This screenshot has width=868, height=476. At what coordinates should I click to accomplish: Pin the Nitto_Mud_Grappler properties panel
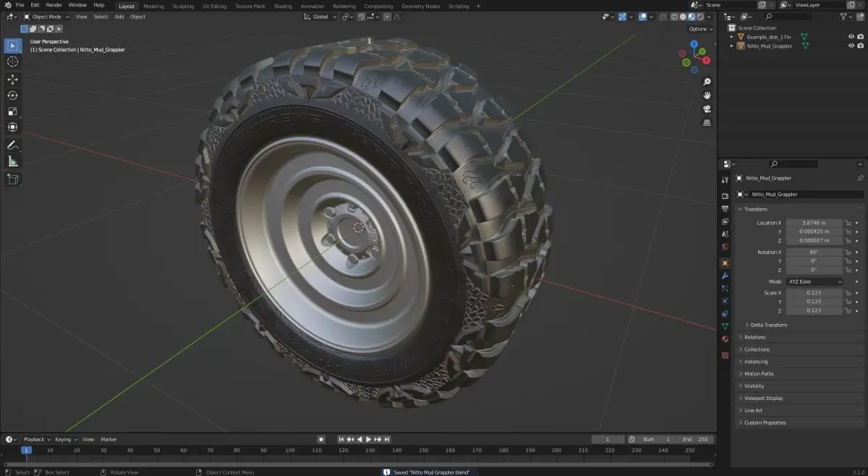point(860,178)
